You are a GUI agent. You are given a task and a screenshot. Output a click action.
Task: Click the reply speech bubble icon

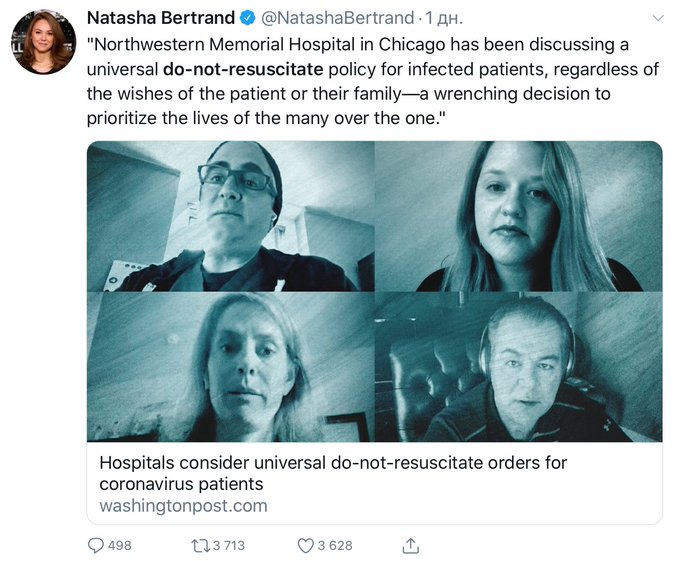click(96, 545)
